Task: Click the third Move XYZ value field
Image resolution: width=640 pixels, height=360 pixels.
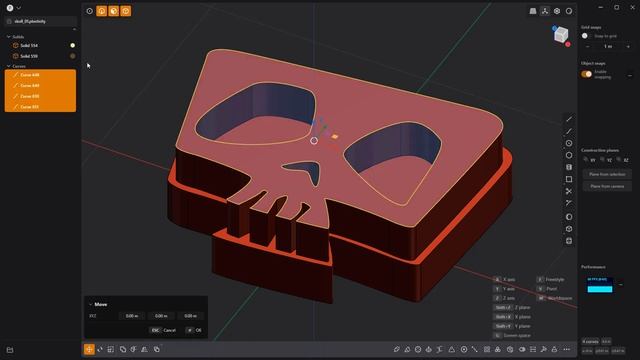Action: [x=191, y=316]
